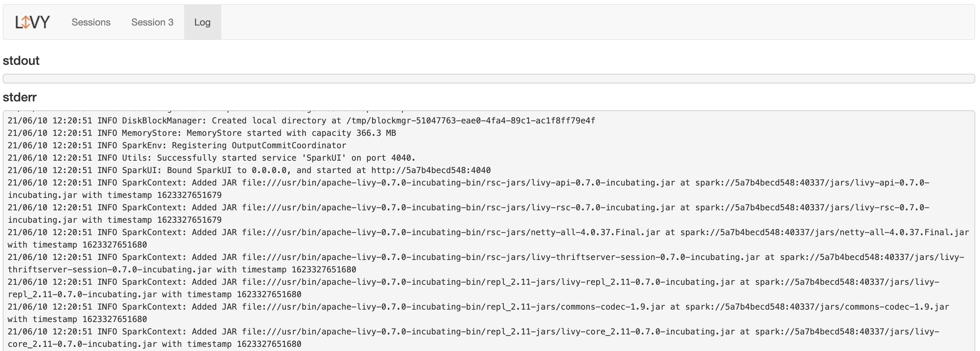
Task: Click inside the empty stdout output box
Action: tap(489, 79)
